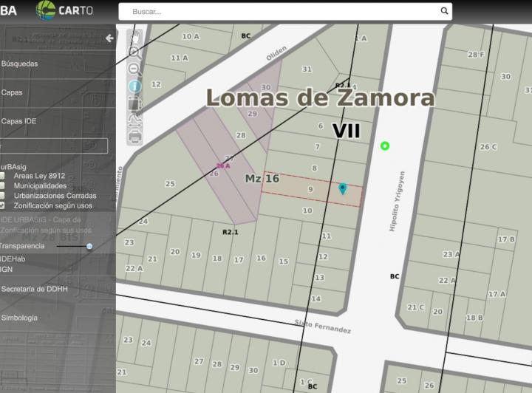Screen dimensions: 532x393
Task: Activate the zoom in magnifier tool
Action: (134, 52)
